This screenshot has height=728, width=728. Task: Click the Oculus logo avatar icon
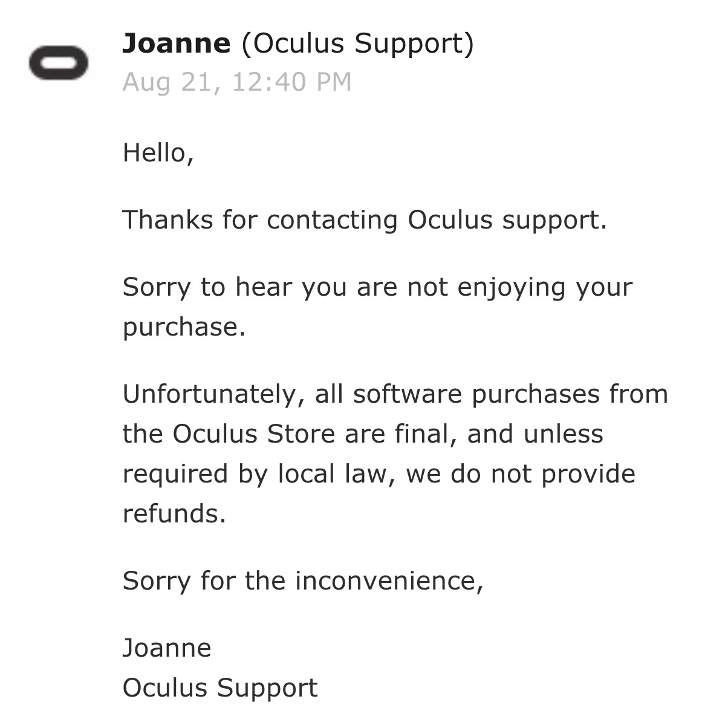tap(58, 63)
